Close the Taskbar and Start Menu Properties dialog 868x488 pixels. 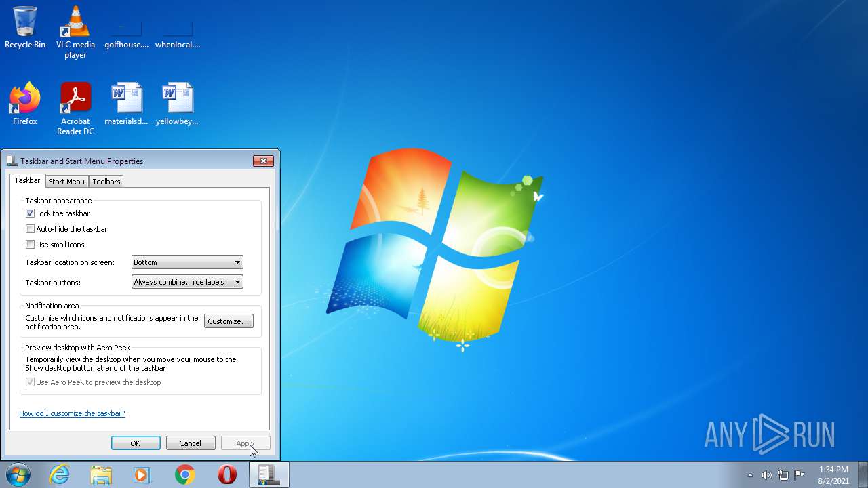[263, 161]
